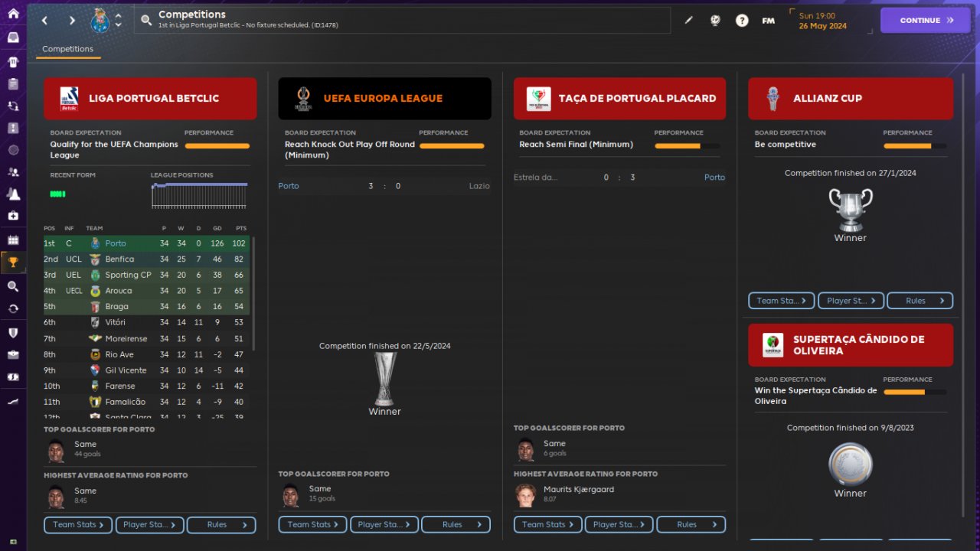This screenshot has width=980, height=551.
Task: Click the Competitions search field
Action: tap(402, 21)
